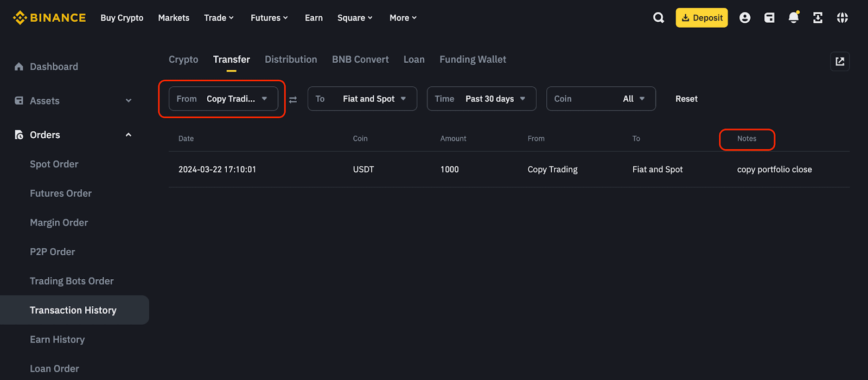Open the Time Past 30 days dropdown

pyautogui.click(x=482, y=99)
